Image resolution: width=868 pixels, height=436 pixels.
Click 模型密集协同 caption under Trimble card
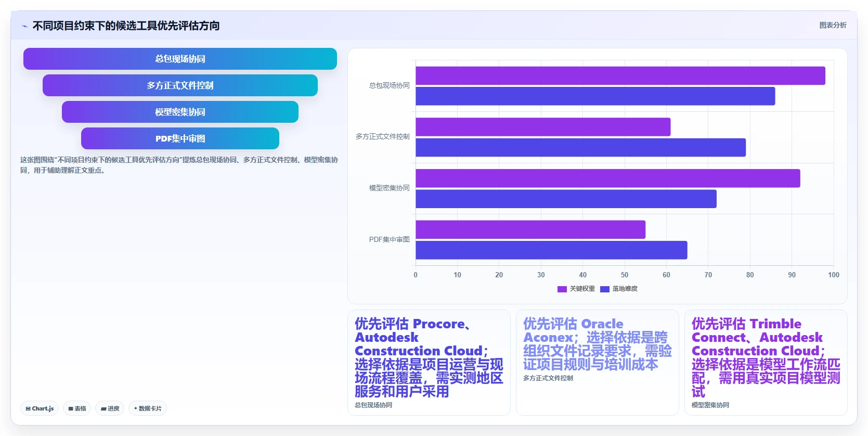[x=710, y=405]
